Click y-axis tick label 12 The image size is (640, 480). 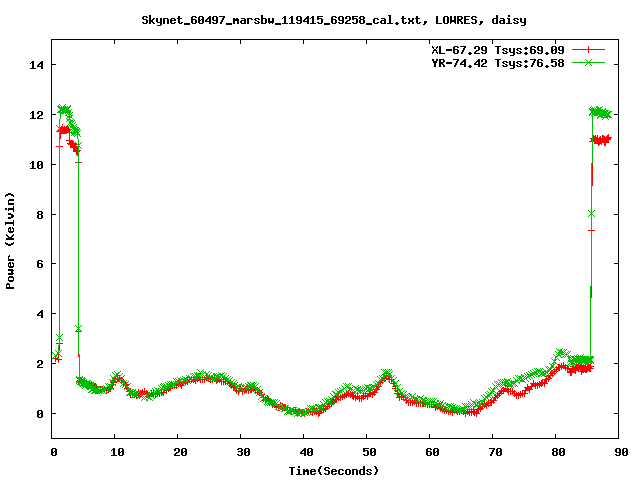click(x=36, y=115)
